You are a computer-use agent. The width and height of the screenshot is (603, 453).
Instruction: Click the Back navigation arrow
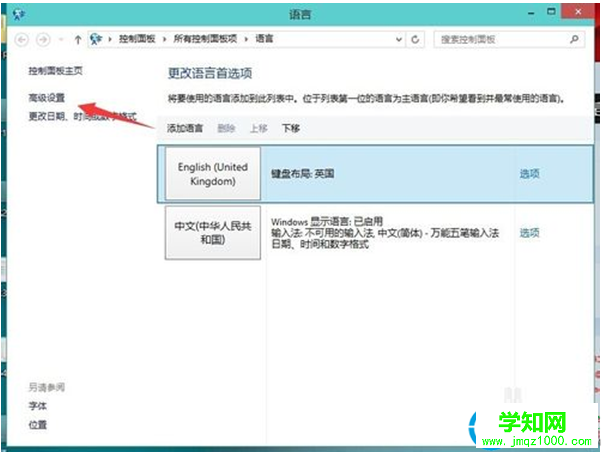point(22,39)
